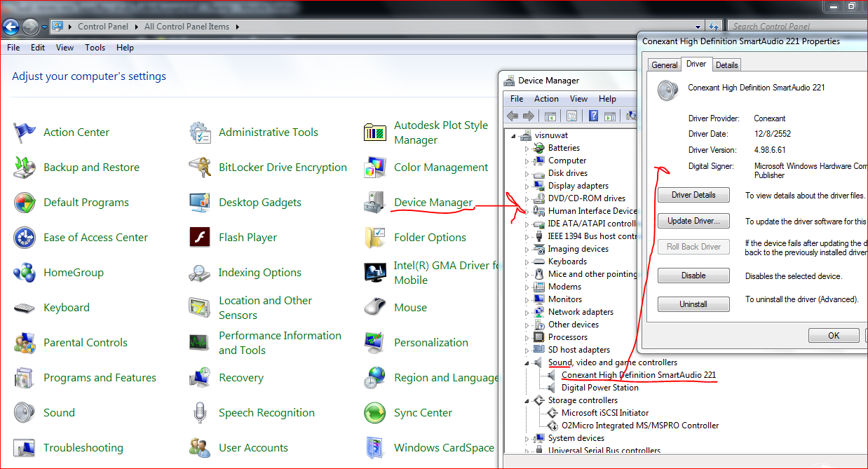Click the Sound speaker icon in Control Panel

pyautogui.click(x=25, y=412)
